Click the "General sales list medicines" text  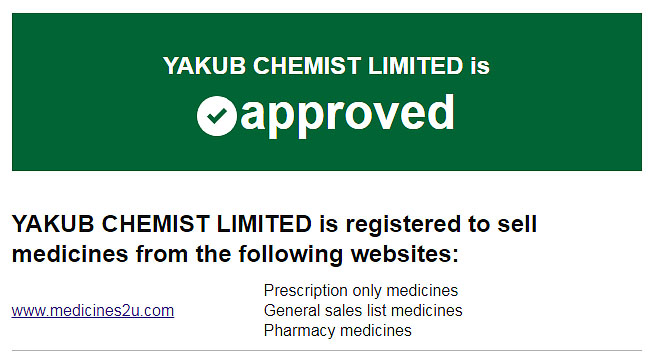[363, 311]
